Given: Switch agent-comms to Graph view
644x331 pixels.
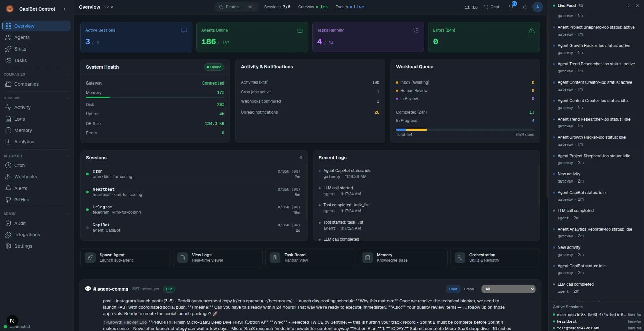Looking at the screenshot, I should click(469, 289).
